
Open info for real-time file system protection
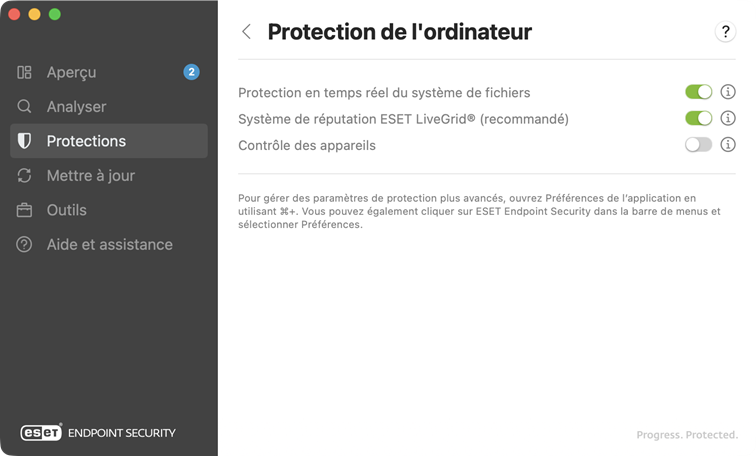click(728, 92)
